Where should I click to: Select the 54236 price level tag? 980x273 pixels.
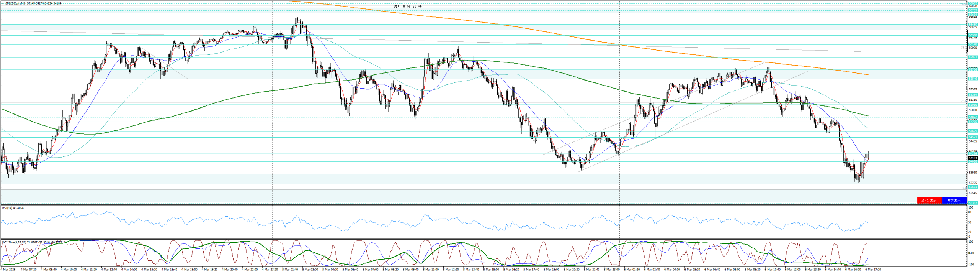tap(972, 153)
